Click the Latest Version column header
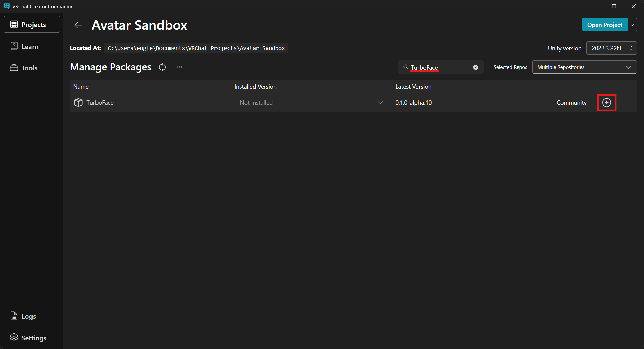 point(413,87)
